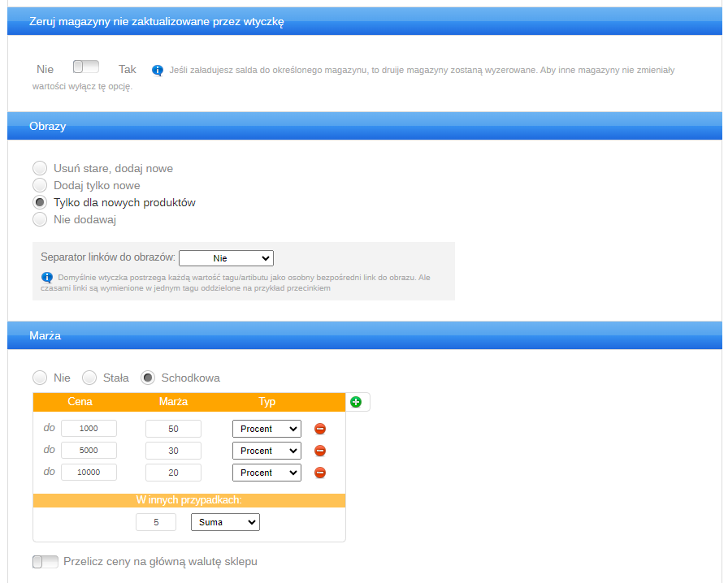728x583 pixels.
Task: Click the price field containing 5000
Action: (89, 451)
